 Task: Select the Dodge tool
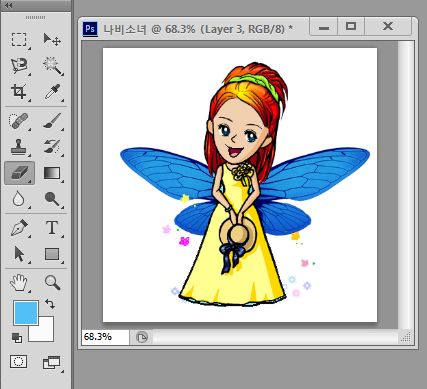(52, 199)
